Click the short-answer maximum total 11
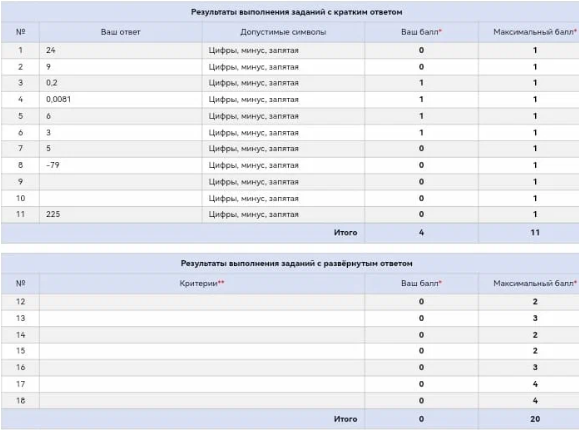The height and width of the screenshot is (430, 579). click(x=535, y=232)
